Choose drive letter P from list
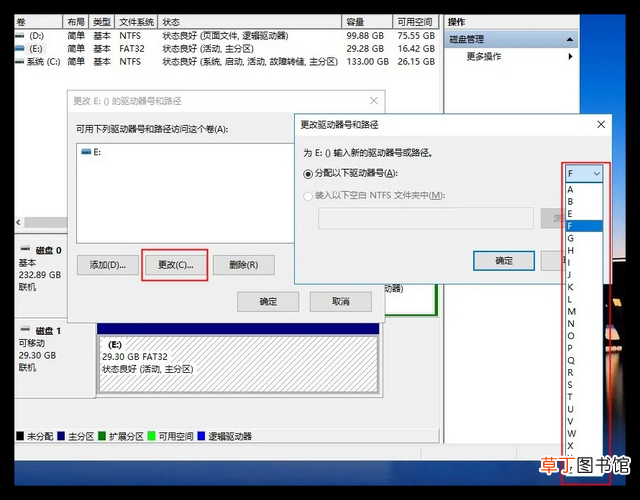The height and width of the screenshot is (500, 640). click(584, 348)
